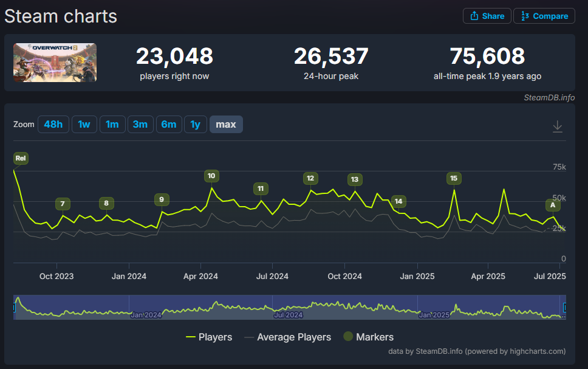Click the Rel release marker
This screenshot has width=588, height=369.
[21, 159]
